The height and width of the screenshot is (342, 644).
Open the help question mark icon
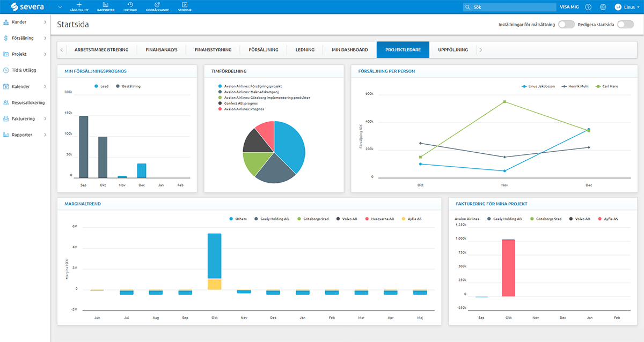tap(588, 7)
